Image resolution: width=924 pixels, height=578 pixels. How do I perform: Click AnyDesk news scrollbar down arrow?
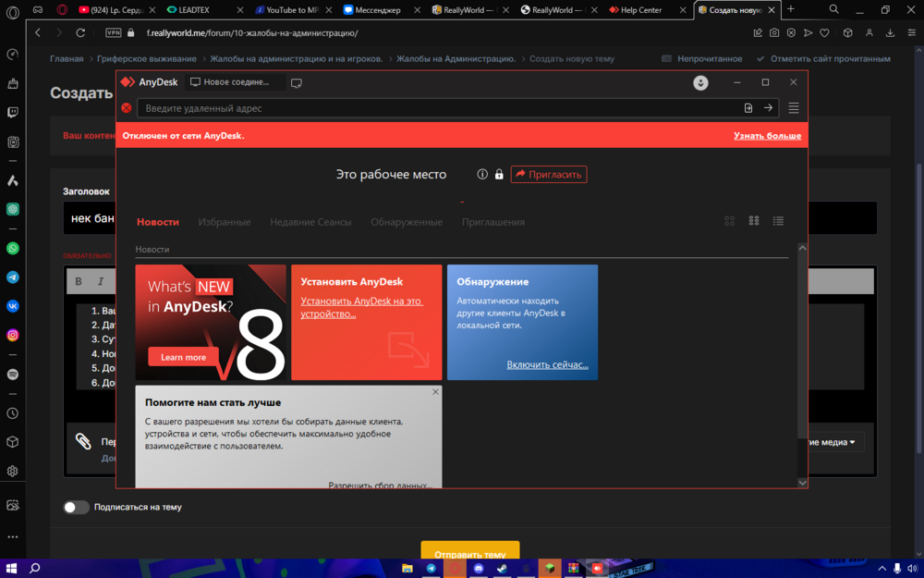(802, 483)
